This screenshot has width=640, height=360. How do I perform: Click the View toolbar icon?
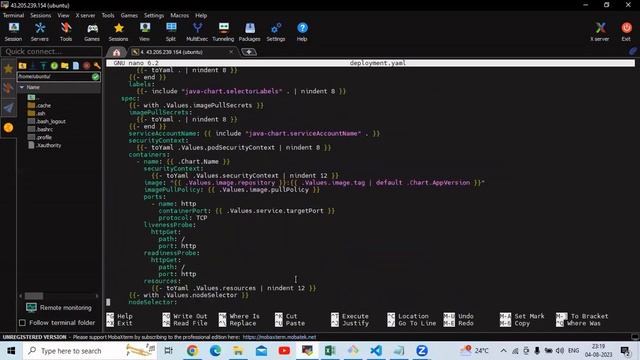click(x=144, y=32)
